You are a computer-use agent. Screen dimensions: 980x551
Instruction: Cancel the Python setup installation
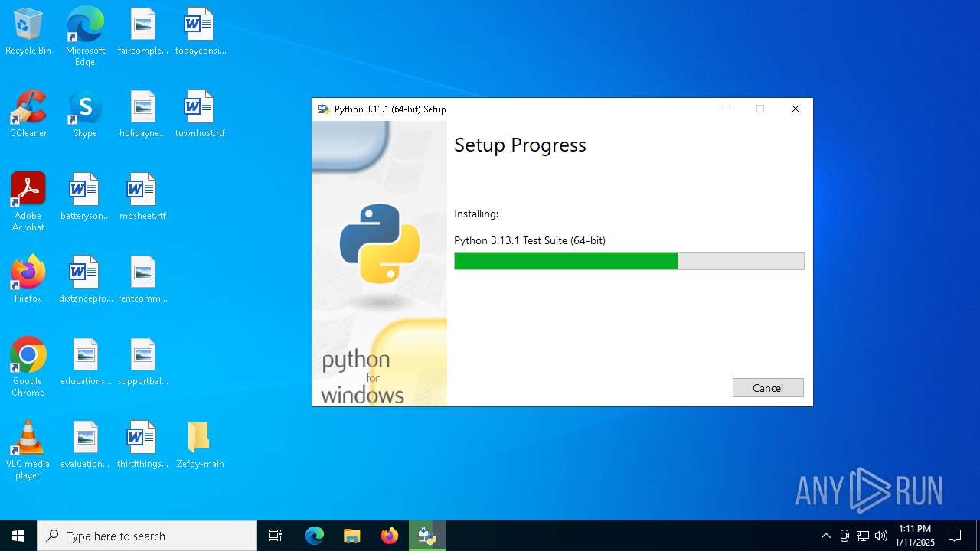tap(768, 388)
